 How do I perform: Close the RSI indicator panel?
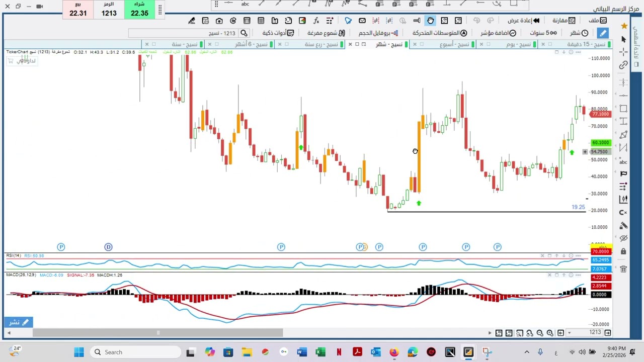[x=542, y=256]
